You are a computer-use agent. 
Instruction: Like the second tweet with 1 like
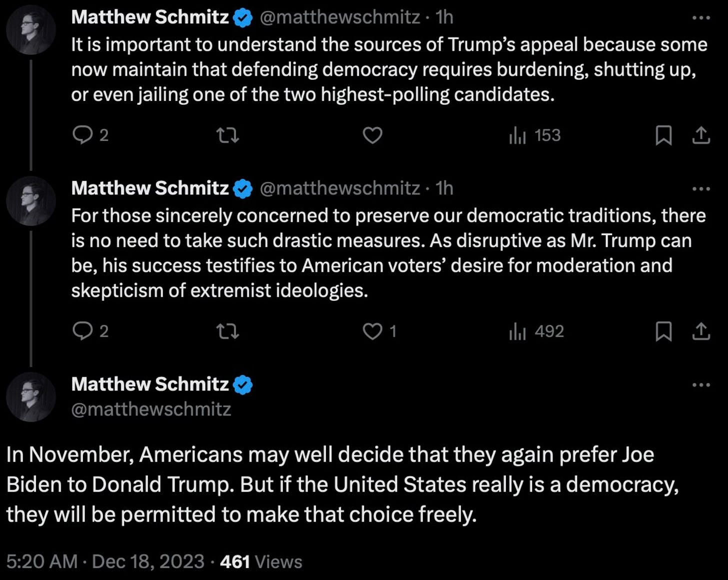[372, 331]
